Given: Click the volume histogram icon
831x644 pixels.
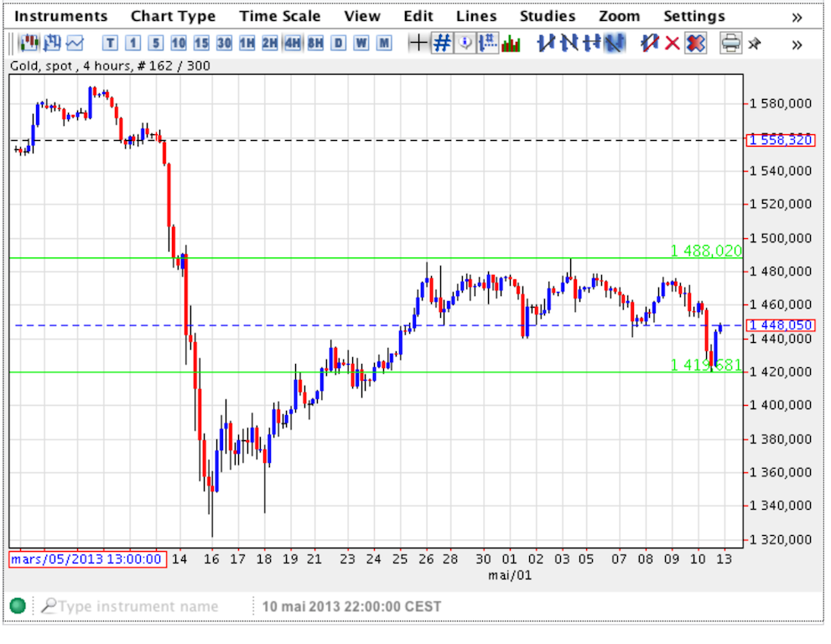Looking at the screenshot, I should (511, 44).
